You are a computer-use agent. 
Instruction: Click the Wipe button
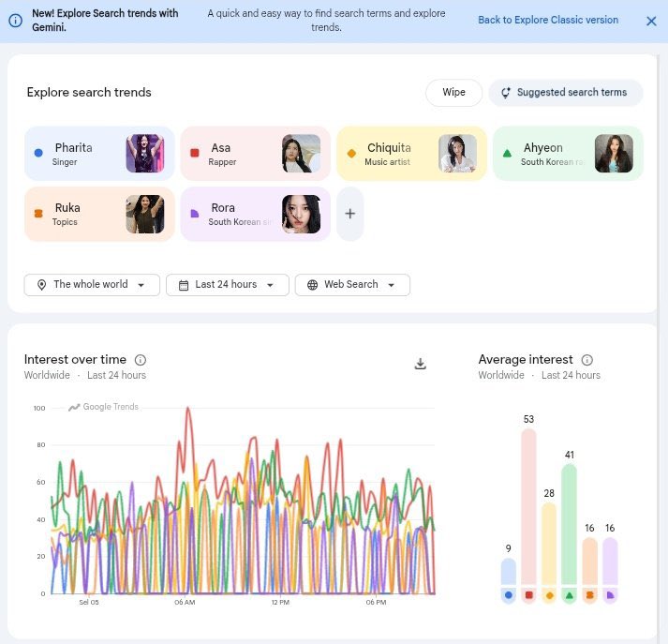453,93
